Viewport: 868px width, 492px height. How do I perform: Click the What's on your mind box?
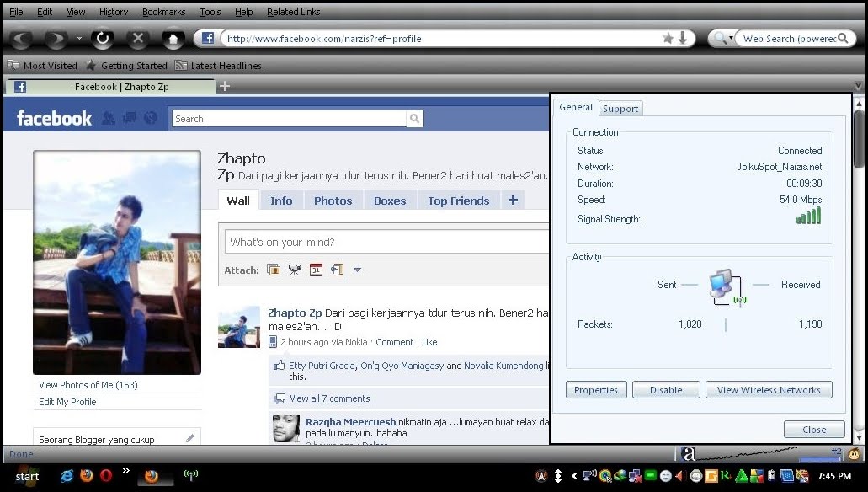pyautogui.click(x=386, y=242)
